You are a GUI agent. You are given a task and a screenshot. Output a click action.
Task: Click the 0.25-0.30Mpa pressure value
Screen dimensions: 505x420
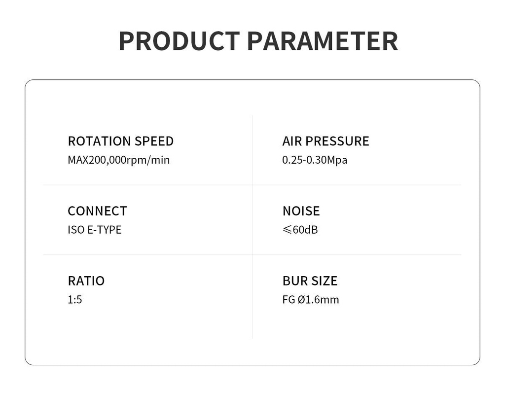click(315, 160)
